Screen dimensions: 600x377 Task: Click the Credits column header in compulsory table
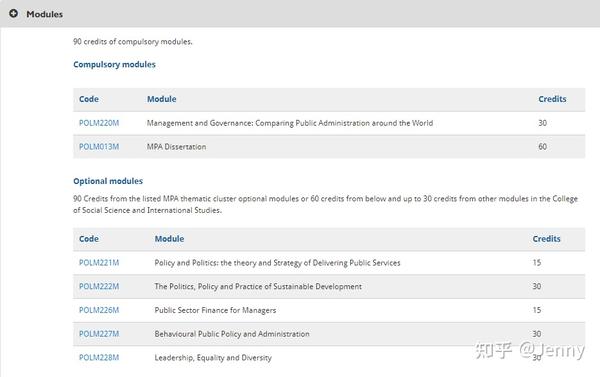click(552, 99)
